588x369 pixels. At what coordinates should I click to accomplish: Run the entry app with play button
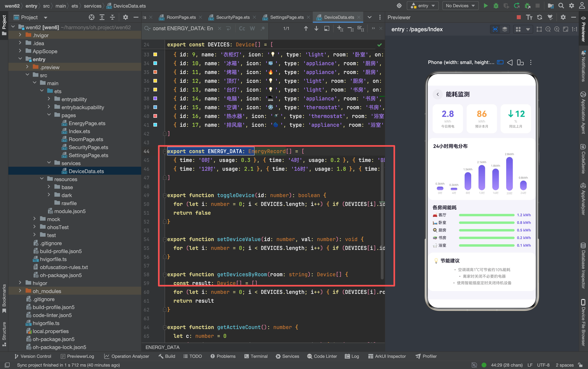485,6
